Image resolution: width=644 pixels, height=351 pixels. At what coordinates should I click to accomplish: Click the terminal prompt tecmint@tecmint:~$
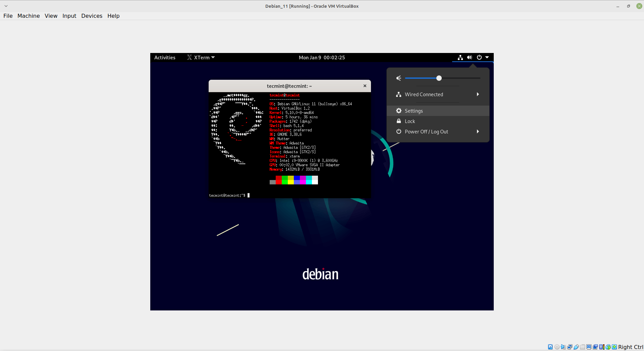[x=227, y=195]
